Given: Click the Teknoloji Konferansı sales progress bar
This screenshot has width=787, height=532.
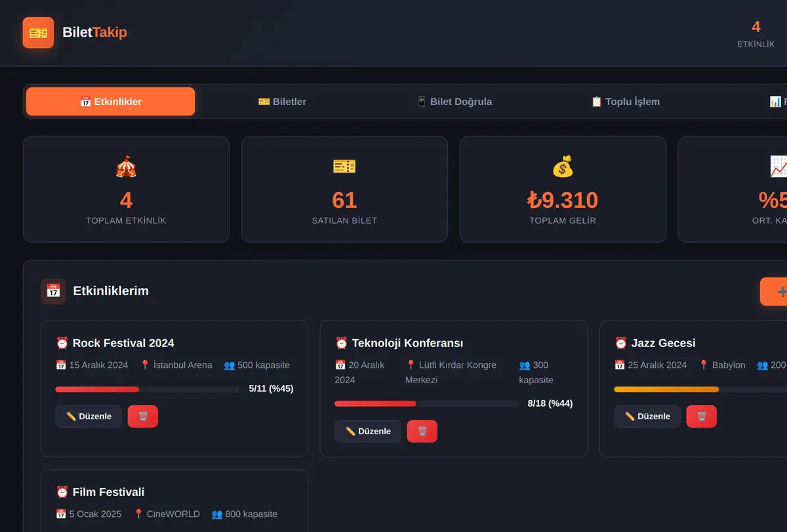Looking at the screenshot, I should [x=427, y=403].
